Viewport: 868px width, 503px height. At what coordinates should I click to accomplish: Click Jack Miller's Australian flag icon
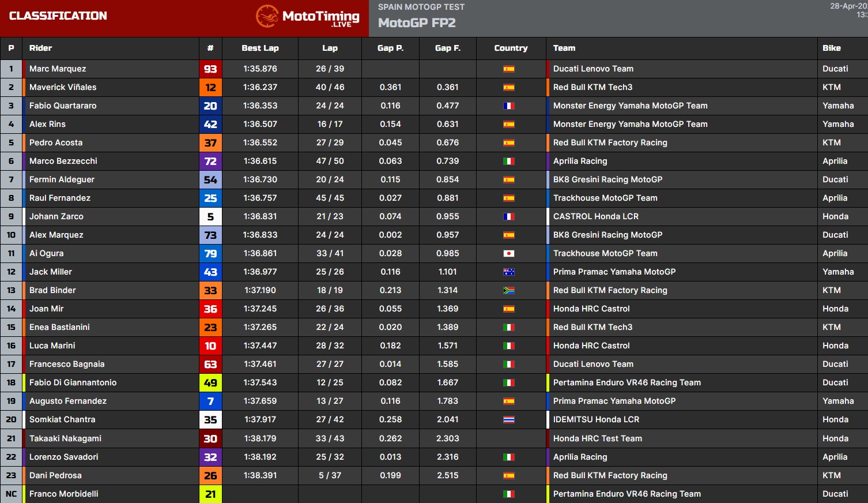[x=508, y=272]
